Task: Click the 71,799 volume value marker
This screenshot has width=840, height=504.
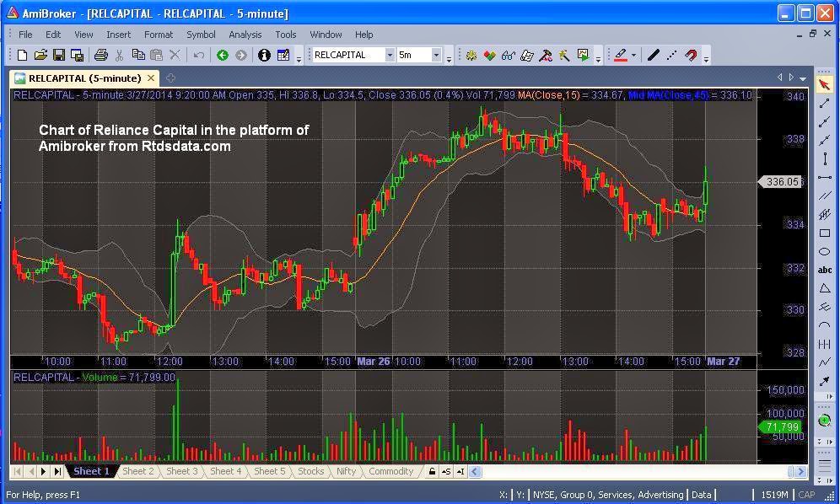Action: [780, 426]
